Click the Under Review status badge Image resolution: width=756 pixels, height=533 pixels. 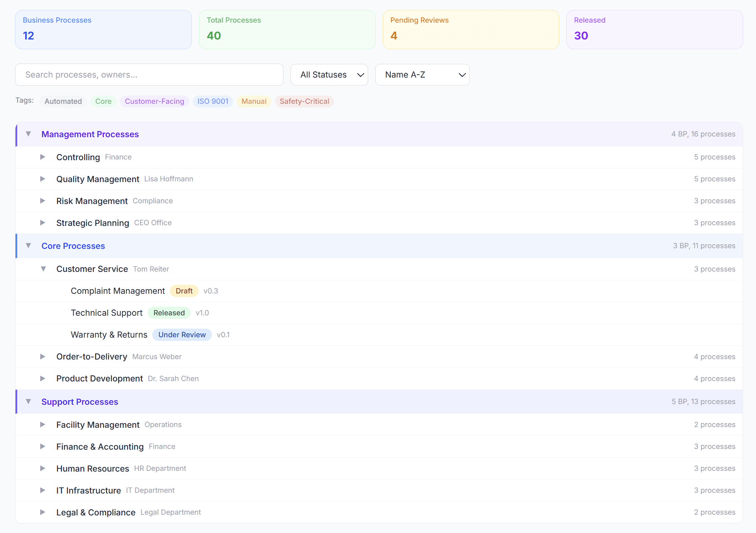tap(182, 335)
